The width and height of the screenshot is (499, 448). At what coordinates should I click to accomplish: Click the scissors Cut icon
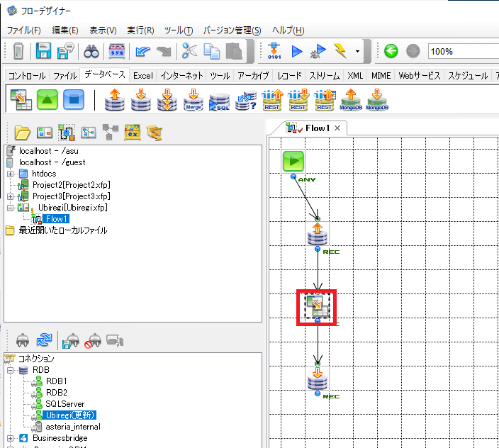(189, 51)
